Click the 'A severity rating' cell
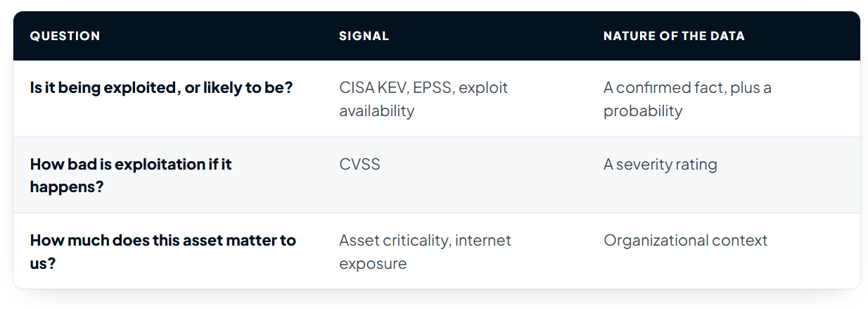Viewport: 868px width, 309px height. coord(660,164)
